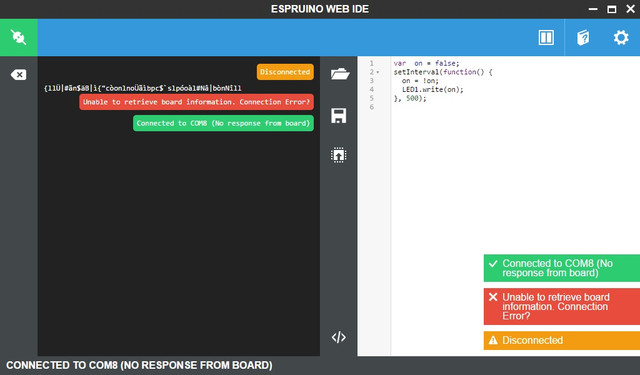640x375 pixels.
Task: Open the help book icon
Action: click(583, 38)
